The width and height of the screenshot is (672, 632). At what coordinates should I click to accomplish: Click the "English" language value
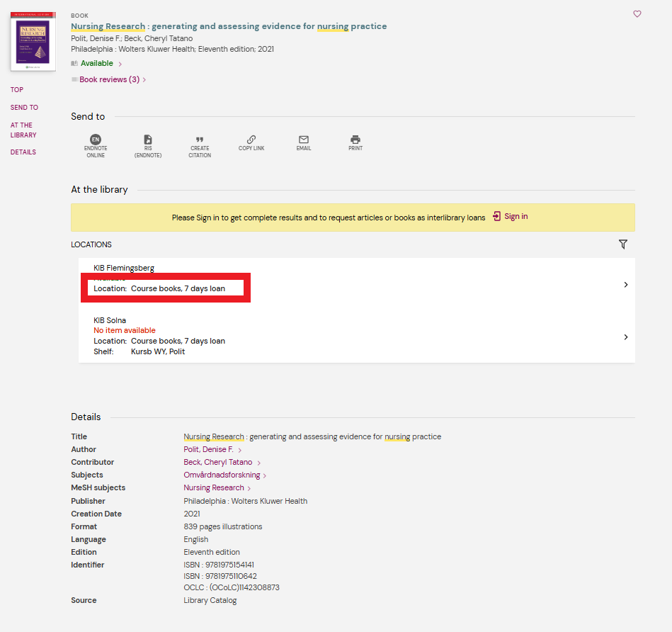coord(196,539)
